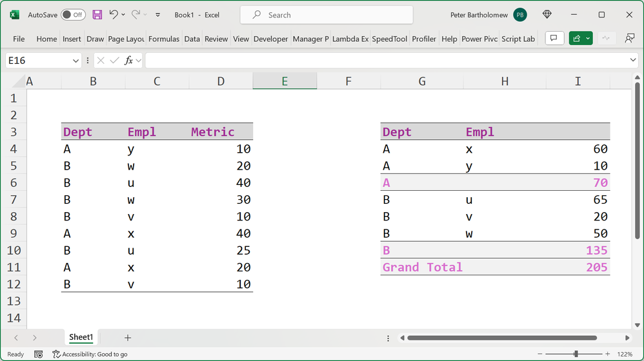Viewport: 644px width, 361px height.
Task: Click the 122% zoom level button
Action: click(625, 354)
